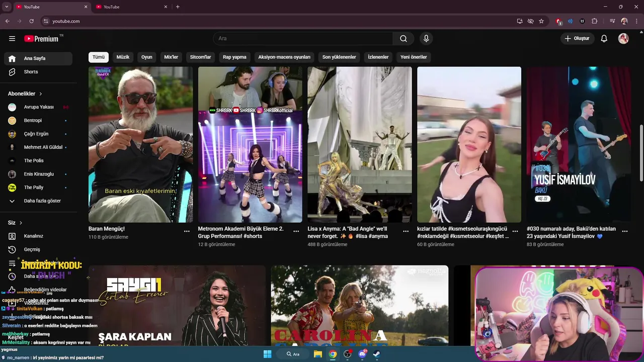Reload the page

[x=31, y=21]
